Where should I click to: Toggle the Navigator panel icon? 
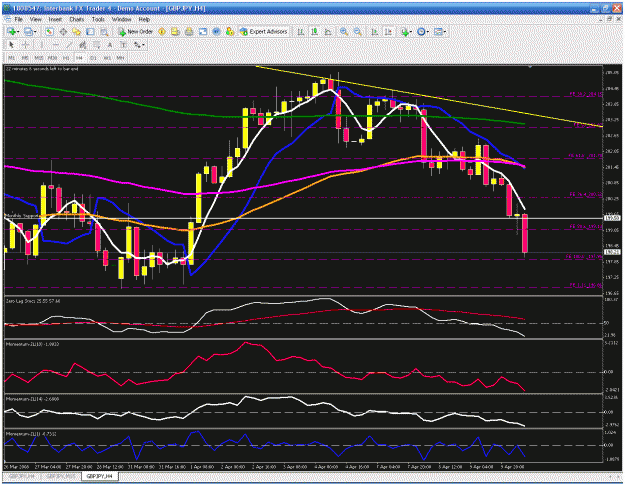[x=77, y=31]
